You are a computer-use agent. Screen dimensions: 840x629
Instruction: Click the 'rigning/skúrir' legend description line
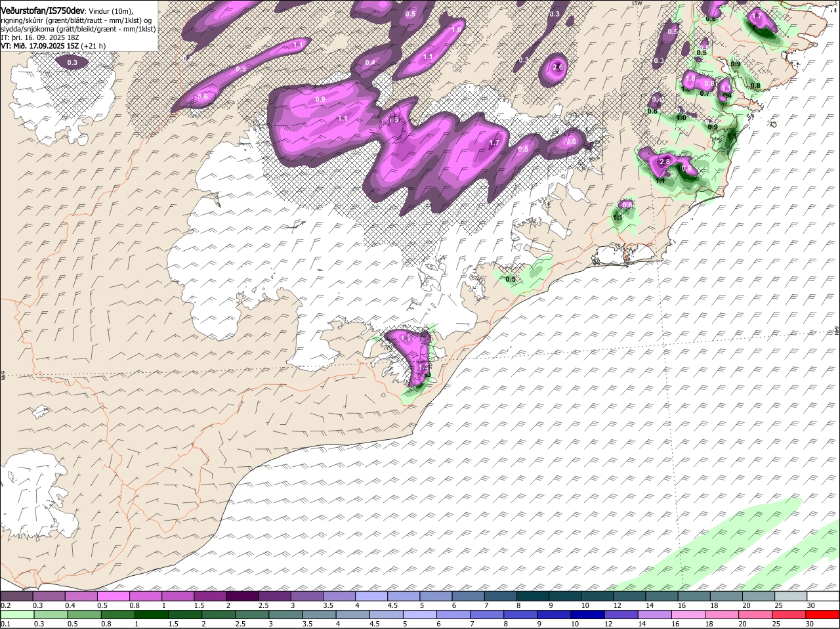coord(75,20)
